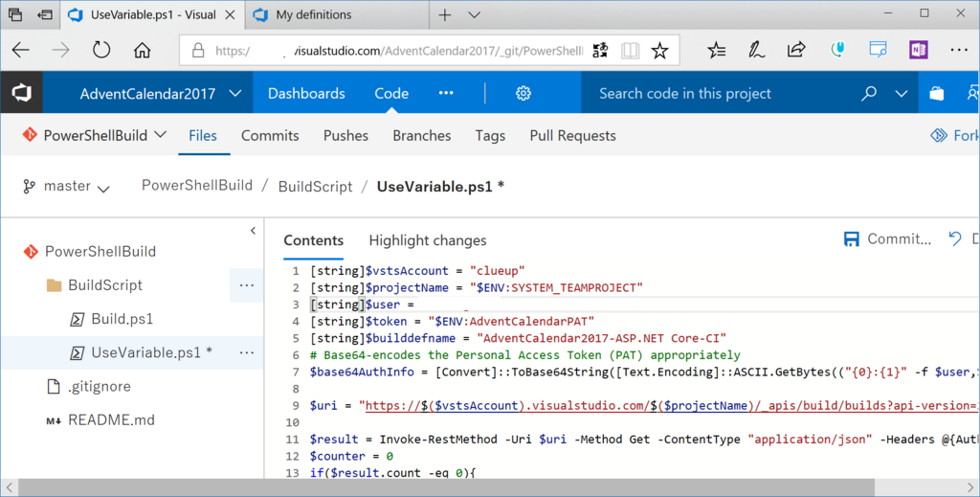Click the blue mouse extension icon
Viewport: 980px width, 497px height.
(837, 50)
